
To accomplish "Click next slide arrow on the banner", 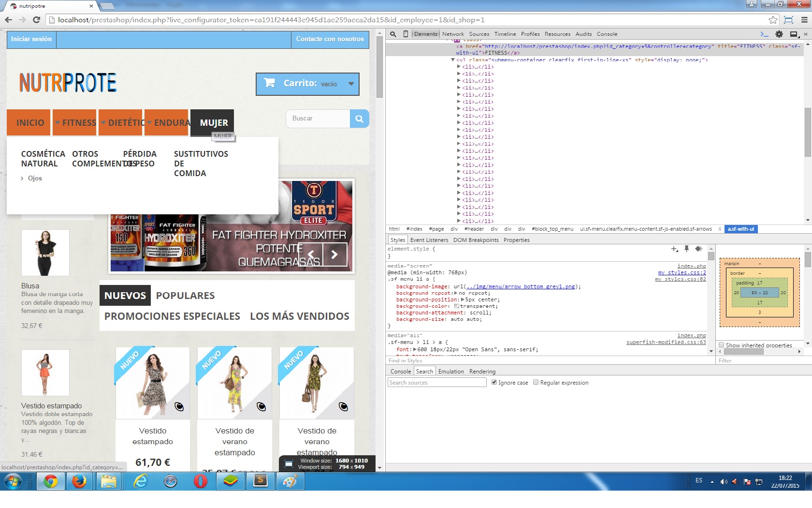I will coord(334,254).
